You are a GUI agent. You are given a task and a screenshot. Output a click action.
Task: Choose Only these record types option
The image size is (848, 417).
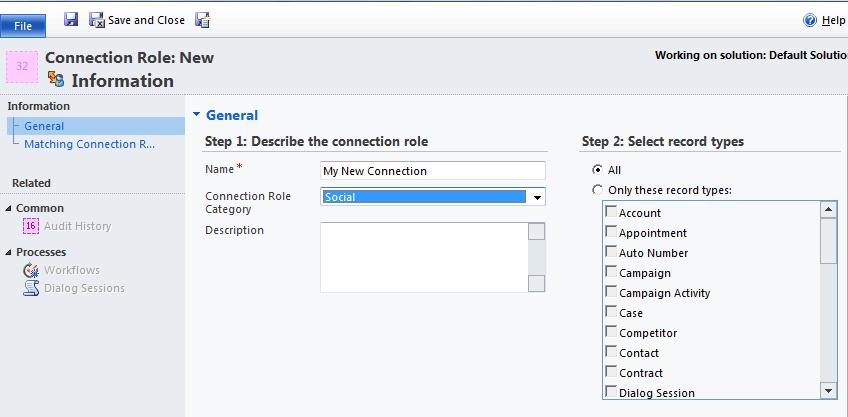tap(598, 190)
